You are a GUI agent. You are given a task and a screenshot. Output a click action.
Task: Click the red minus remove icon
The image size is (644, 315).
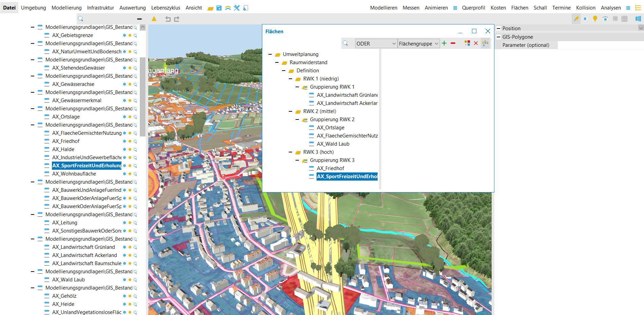tap(453, 43)
